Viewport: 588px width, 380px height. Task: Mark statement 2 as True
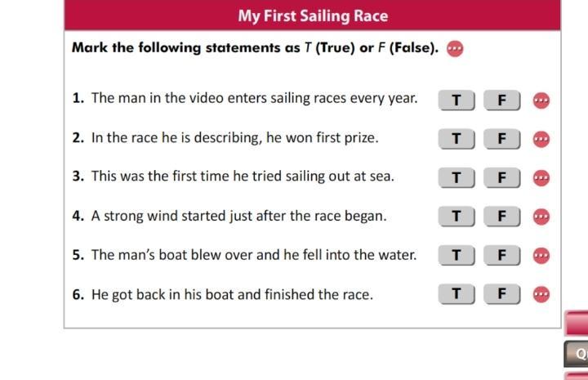click(457, 139)
